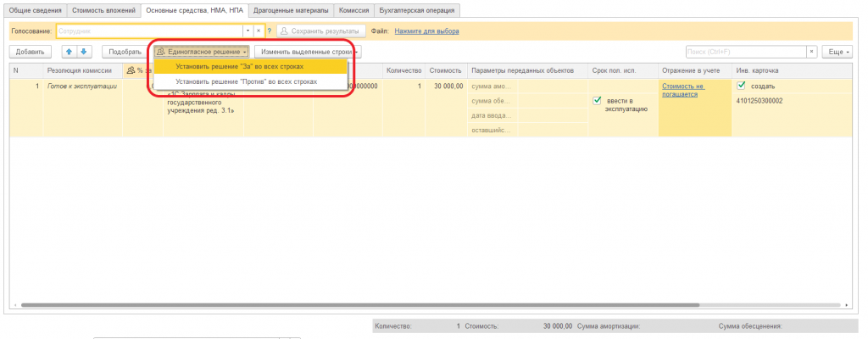Click the Поиск (Ctrl+F) search field
This screenshot has height=339, width=868.
click(746, 52)
